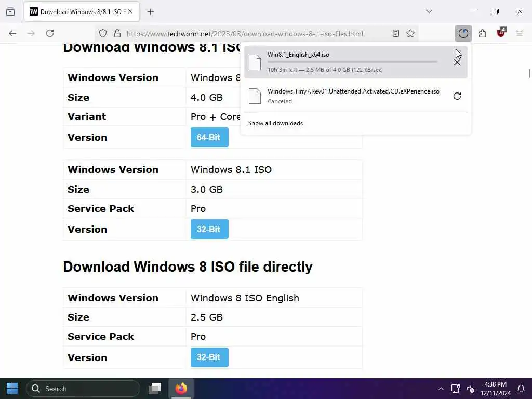Image resolution: width=532 pixels, height=399 pixels.
Task: Go back to the previous page
Action: point(12,33)
